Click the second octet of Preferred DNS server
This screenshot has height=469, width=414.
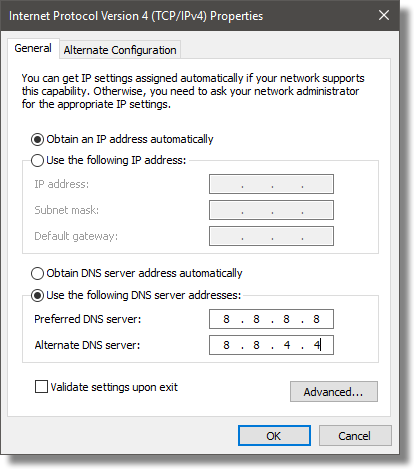click(256, 319)
